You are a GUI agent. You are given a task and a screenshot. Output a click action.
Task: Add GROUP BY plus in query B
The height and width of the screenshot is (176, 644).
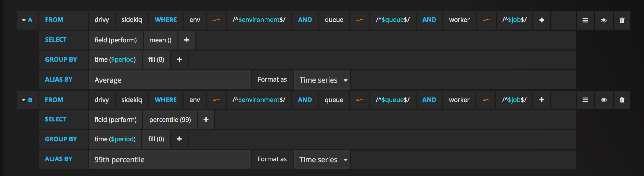(x=179, y=139)
